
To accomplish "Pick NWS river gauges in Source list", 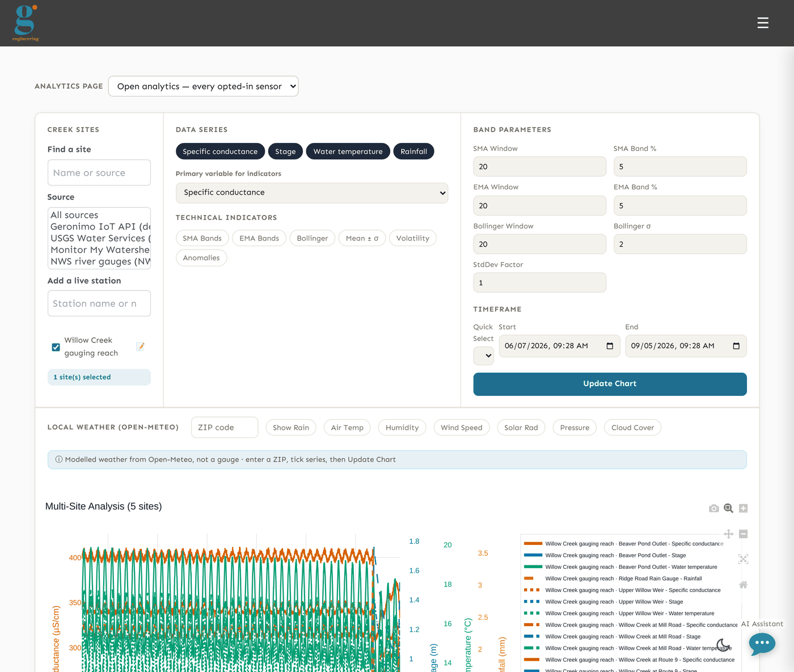I will pos(99,261).
